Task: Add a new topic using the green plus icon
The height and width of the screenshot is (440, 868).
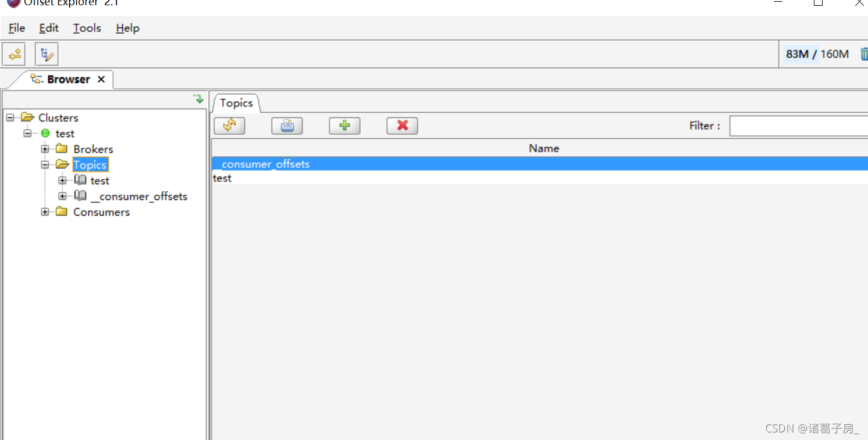Action: [344, 126]
